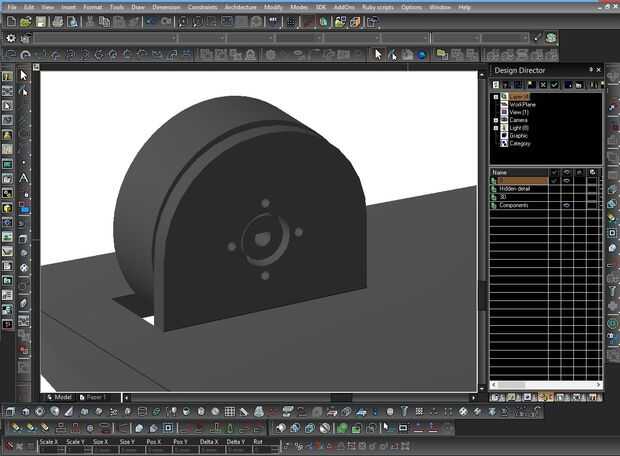Expand the Light (0) tree node
This screenshot has width=620, height=456.
click(496, 128)
